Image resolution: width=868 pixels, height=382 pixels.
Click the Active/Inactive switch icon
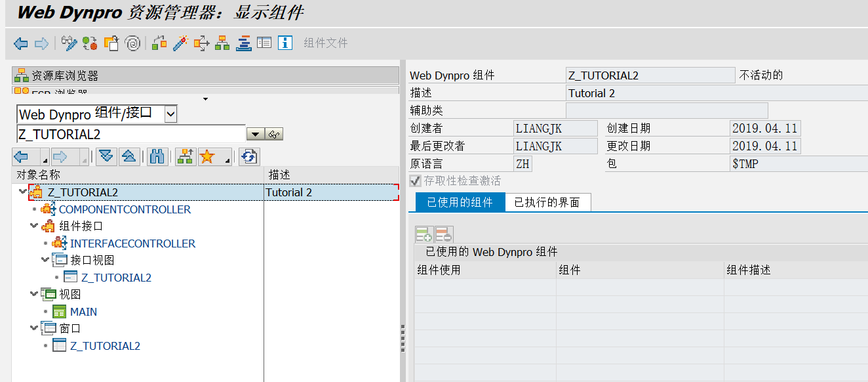coord(90,43)
